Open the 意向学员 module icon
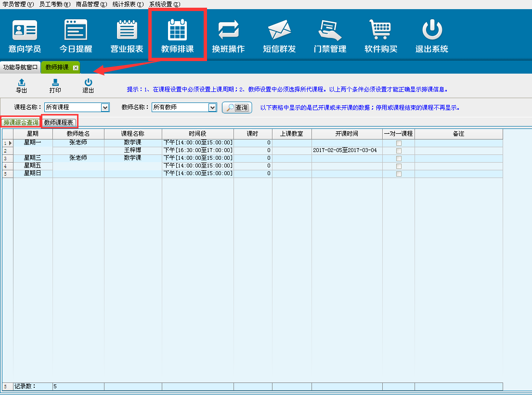The width and height of the screenshot is (532, 395). click(25, 30)
